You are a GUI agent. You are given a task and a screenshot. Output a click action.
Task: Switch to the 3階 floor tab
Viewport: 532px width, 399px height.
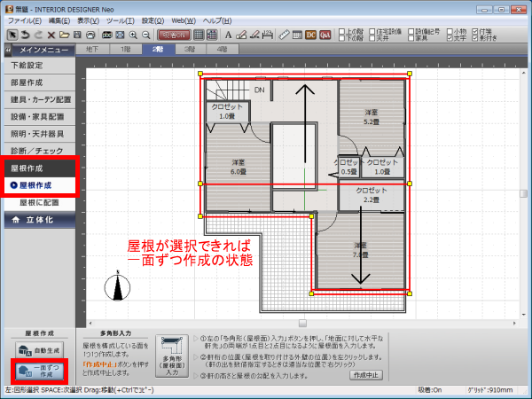pos(190,51)
